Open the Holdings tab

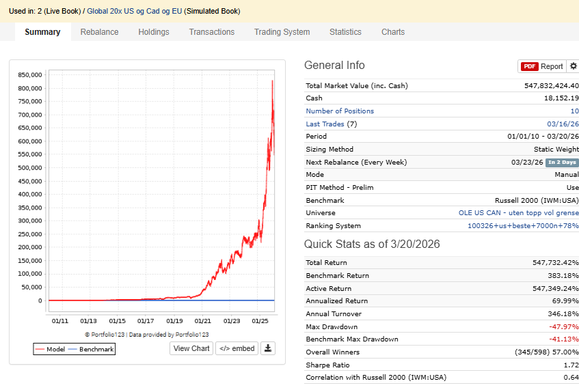(x=153, y=32)
